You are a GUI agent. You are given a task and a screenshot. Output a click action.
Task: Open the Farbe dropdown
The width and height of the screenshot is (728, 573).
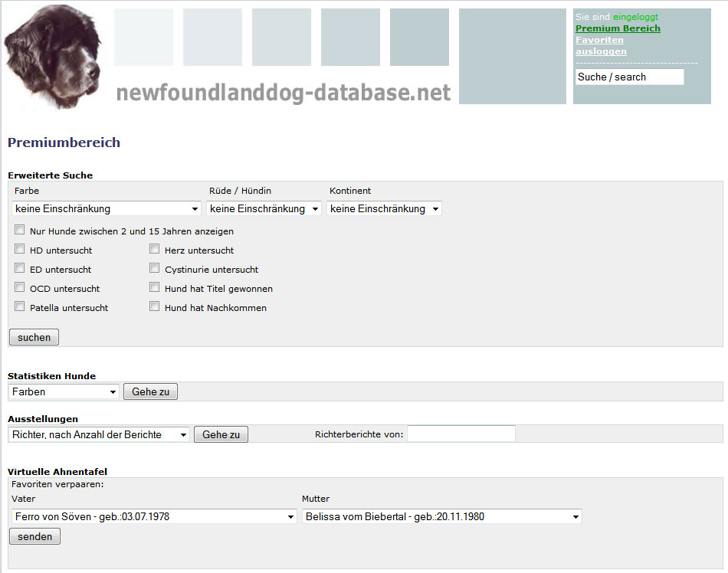click(107, 209)
